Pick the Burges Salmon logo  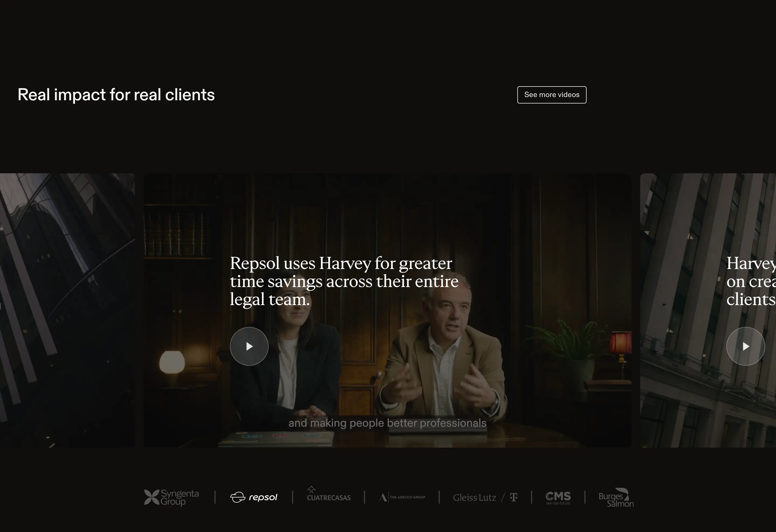pyautogui.click(x=616, y=498)
